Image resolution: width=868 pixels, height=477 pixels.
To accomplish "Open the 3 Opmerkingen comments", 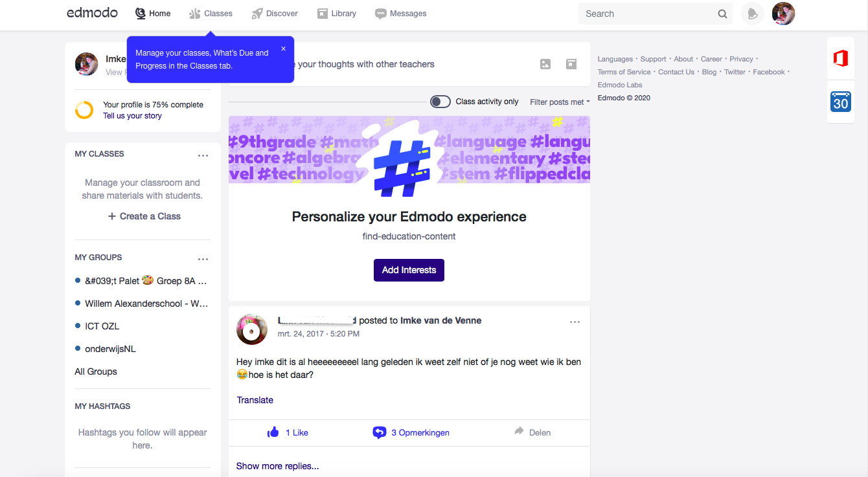I will [x=411, y=432].
